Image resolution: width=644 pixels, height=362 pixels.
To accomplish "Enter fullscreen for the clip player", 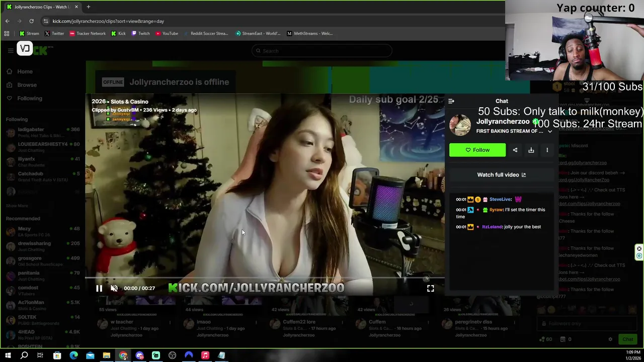I will click(x=431, y=288).
